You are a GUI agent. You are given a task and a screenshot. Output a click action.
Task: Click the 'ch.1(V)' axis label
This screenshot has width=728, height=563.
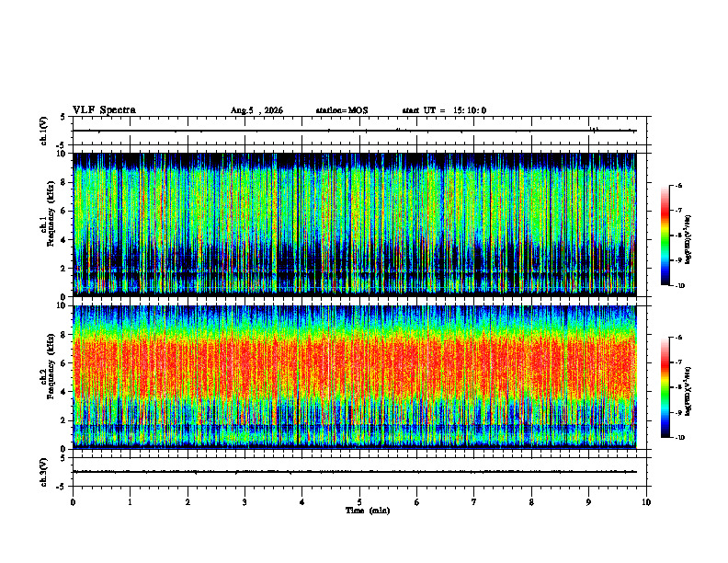pyautogui.click(x=44, y=131)
